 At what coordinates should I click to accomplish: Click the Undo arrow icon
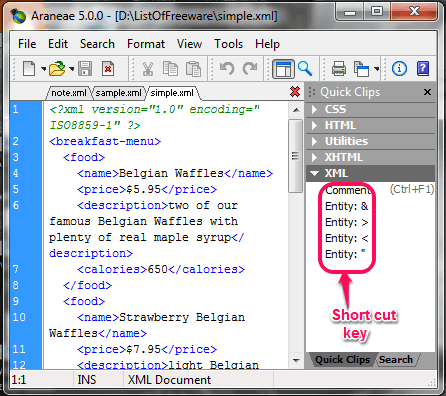pyautogui.click(x=227, y=68)
